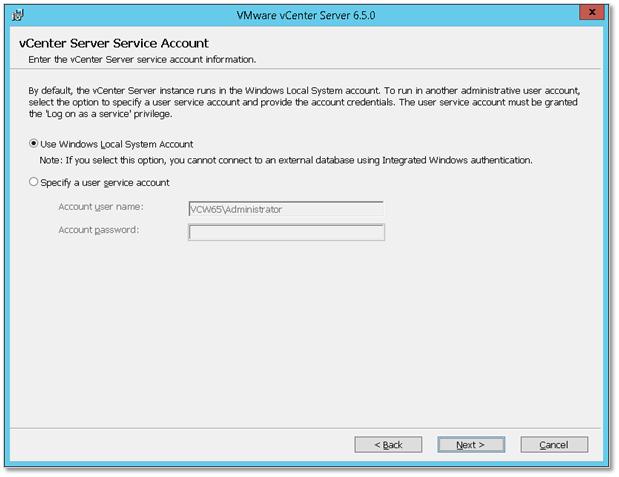Close the VMware vCenter Server window
Viewport: 619px width, 477px height.
(592, 12)
